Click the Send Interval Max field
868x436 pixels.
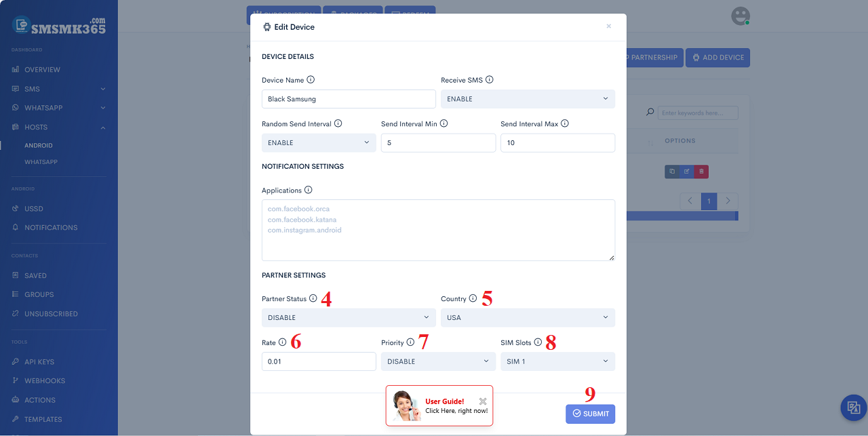557,142
